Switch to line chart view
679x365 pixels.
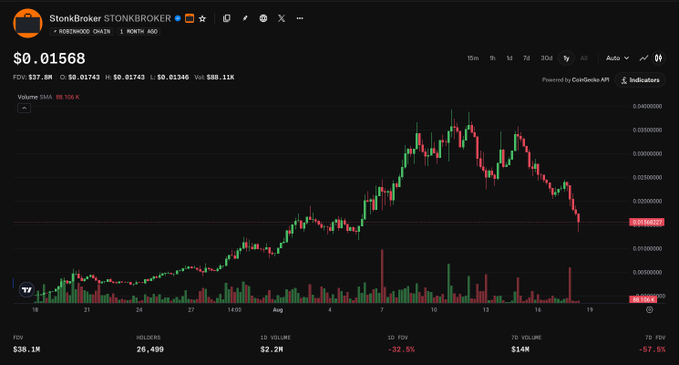point(644,58)
